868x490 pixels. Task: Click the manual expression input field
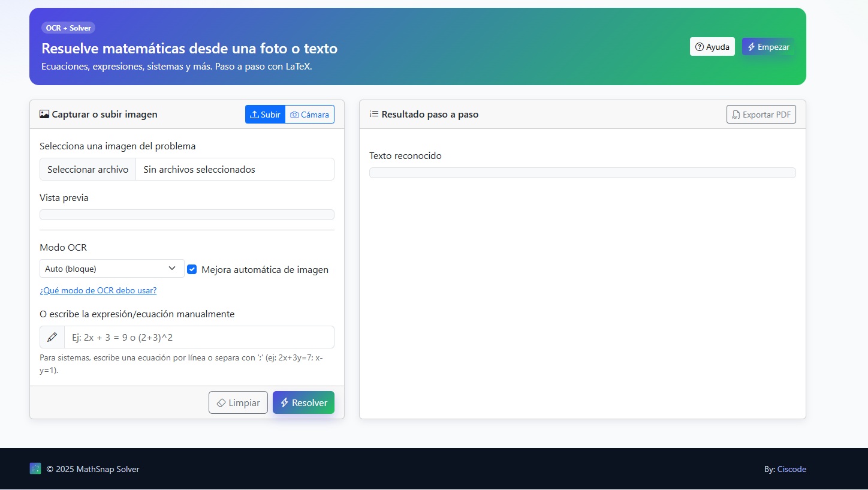coord(199,337)
